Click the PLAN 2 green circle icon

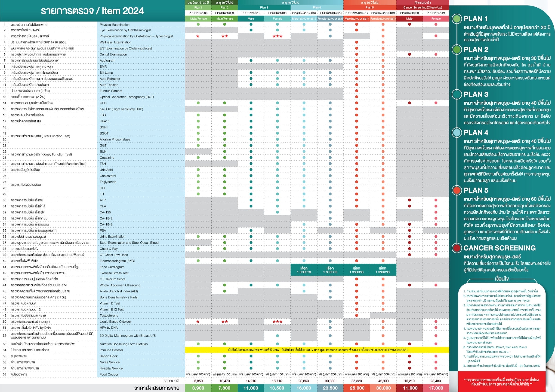[x=457, y=49]
